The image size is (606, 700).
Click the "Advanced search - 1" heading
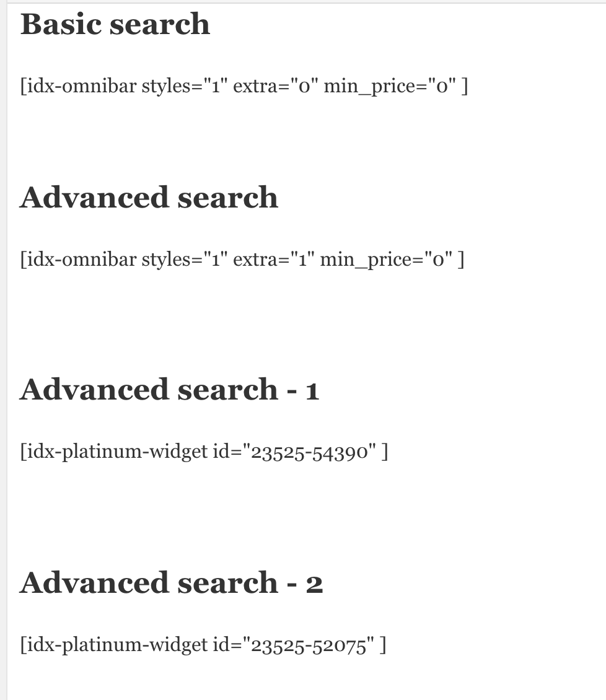[x=169, y=390]
